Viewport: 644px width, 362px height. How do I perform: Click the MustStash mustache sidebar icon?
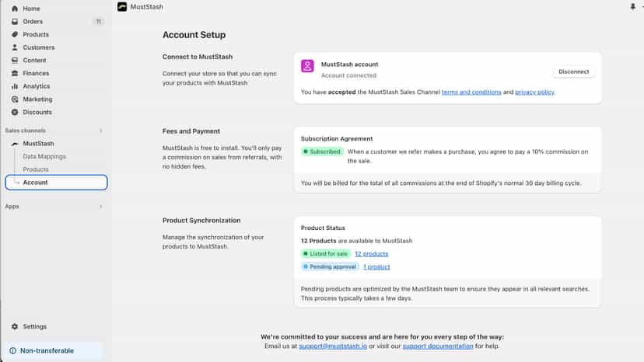[15, 144]
